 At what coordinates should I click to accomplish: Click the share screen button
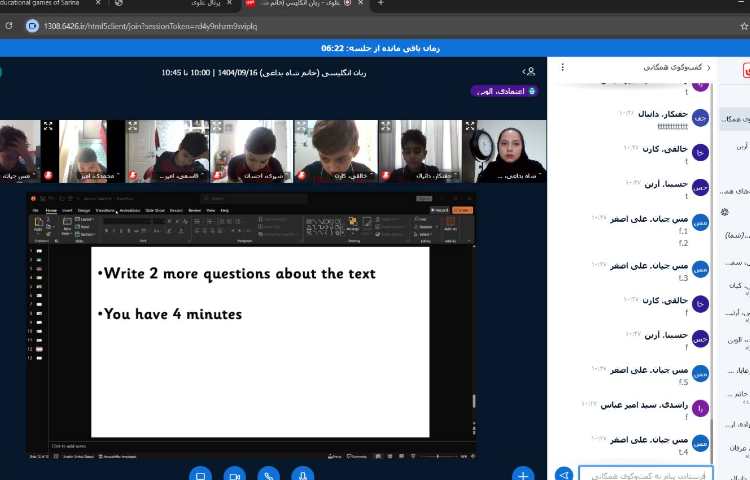(x=200, y=474)
